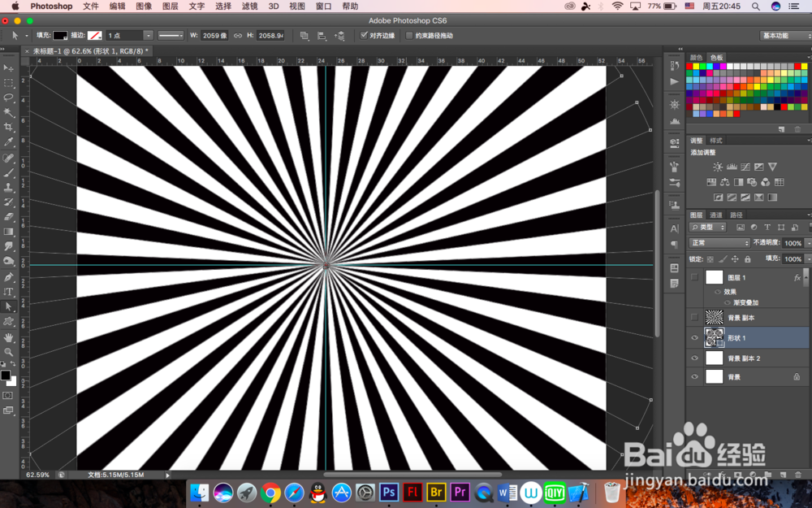Screen dimensions: 812x508
Task: Select the Path Selection tool
Action: click(x=8, y=307)
